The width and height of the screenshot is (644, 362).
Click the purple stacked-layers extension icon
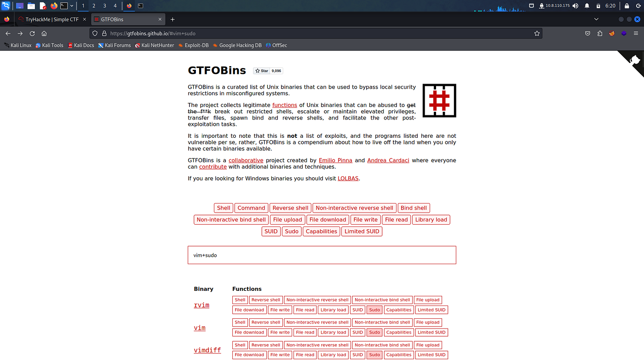[624, 34]
